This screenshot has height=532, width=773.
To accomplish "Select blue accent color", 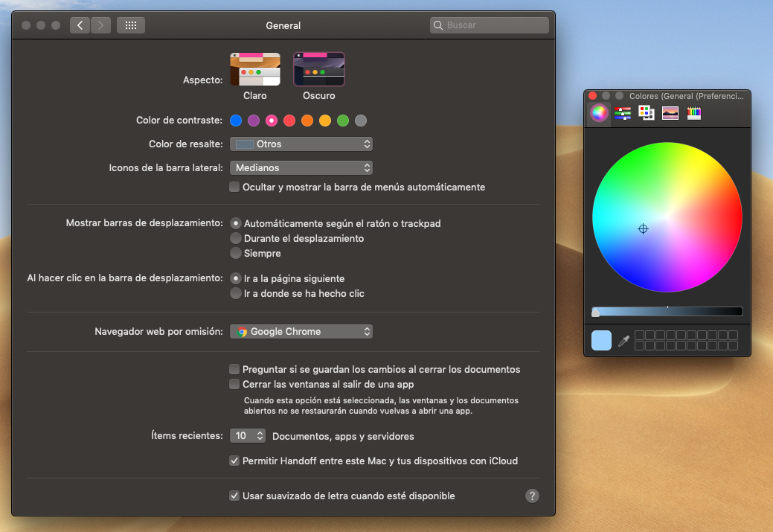I will click(x=236, y=121).
